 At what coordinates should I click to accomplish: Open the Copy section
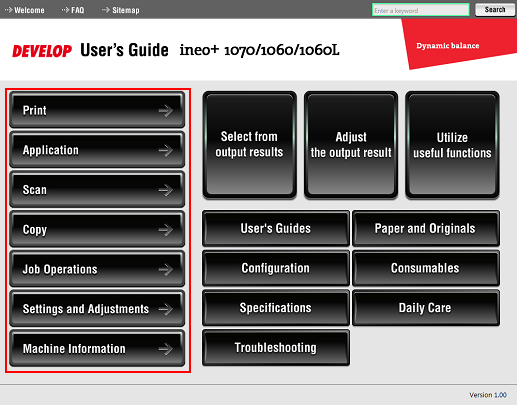tap(97, 229)
